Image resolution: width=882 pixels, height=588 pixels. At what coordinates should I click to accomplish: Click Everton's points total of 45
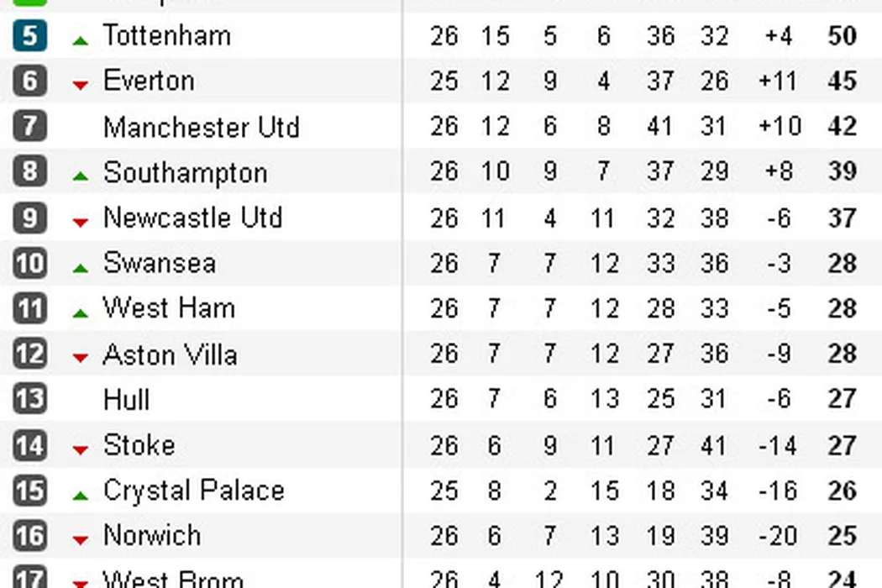842,81
